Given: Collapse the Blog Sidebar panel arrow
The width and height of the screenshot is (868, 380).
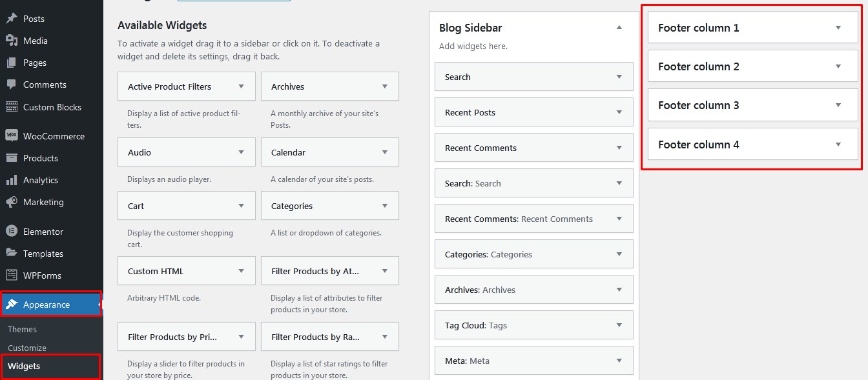Looking at the screenshot, I should pos(619,28).
